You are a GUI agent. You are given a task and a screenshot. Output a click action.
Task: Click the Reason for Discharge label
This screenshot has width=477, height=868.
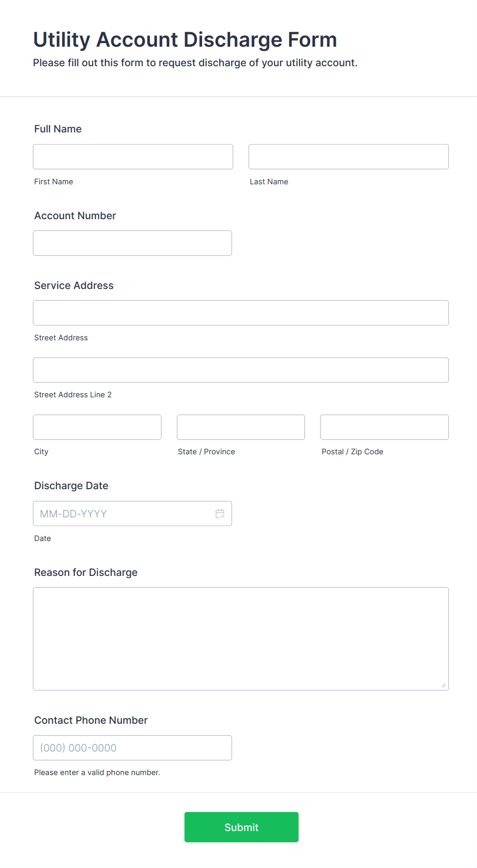point(86,572)
